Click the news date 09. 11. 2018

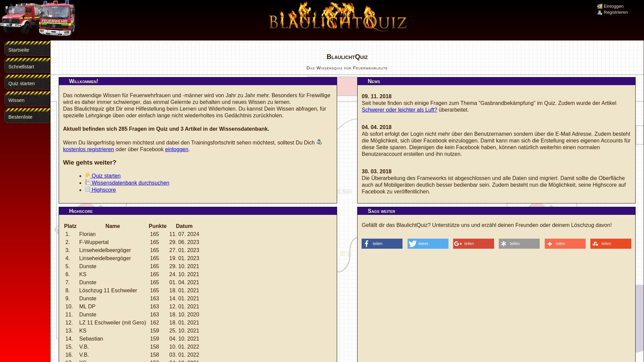tap(376, 97)
